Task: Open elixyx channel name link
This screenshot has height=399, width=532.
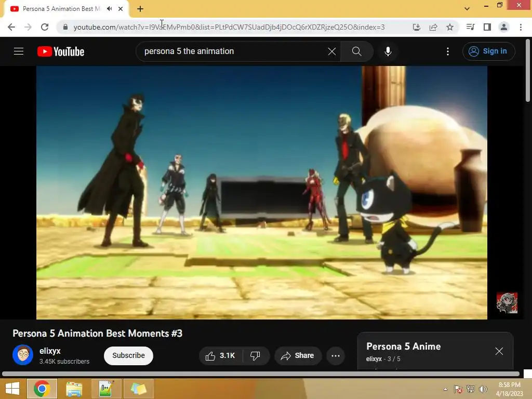Action: tap(50, 351)
